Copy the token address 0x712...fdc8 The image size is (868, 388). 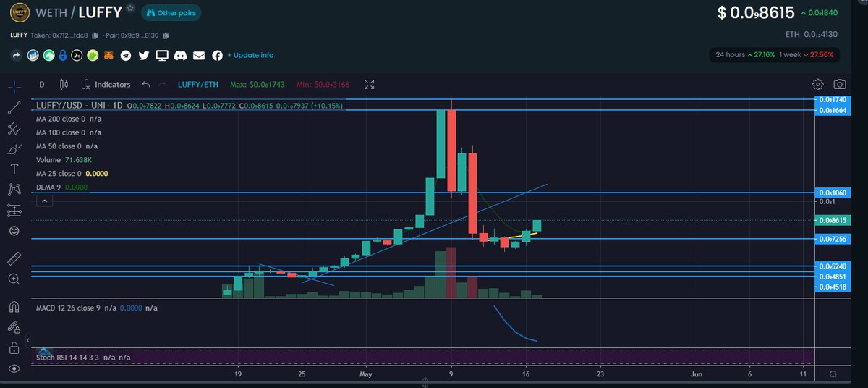pyautogui.click(x=93, y=35)
